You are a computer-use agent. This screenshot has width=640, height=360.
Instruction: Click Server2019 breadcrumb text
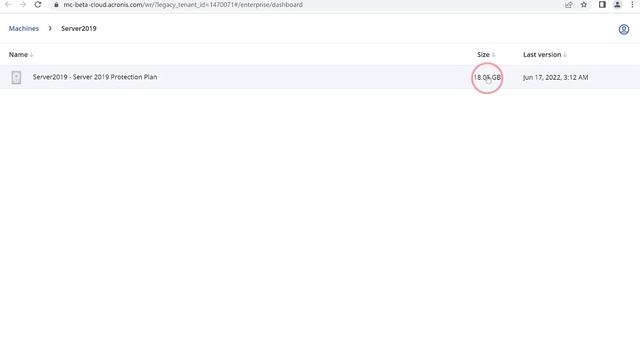pos(79,29)
